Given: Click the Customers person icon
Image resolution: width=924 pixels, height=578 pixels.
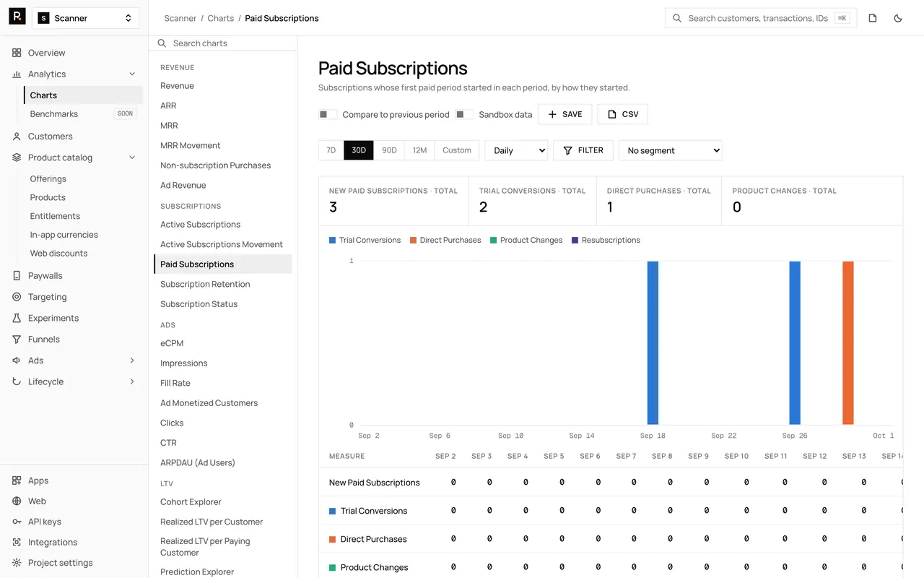Looking at the screenshot, I should [17, 137].
